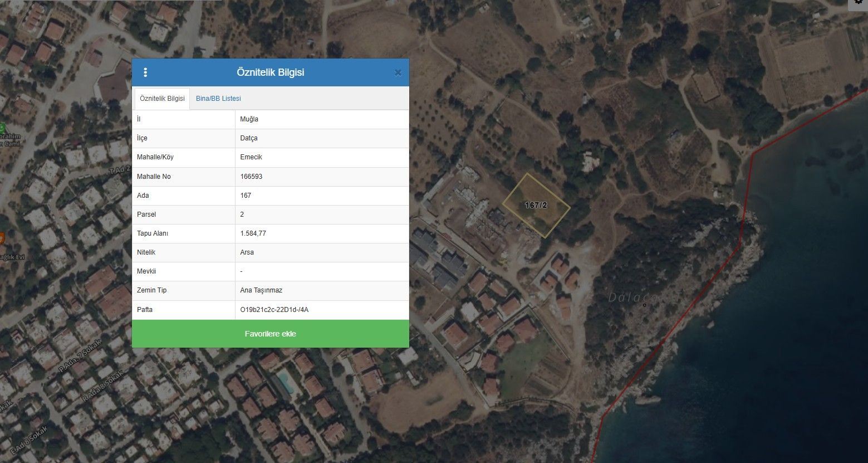Screen dimensions: 868x463
Task: Select the Öznitelik Bilgisi tab
Action: (162, 99)
